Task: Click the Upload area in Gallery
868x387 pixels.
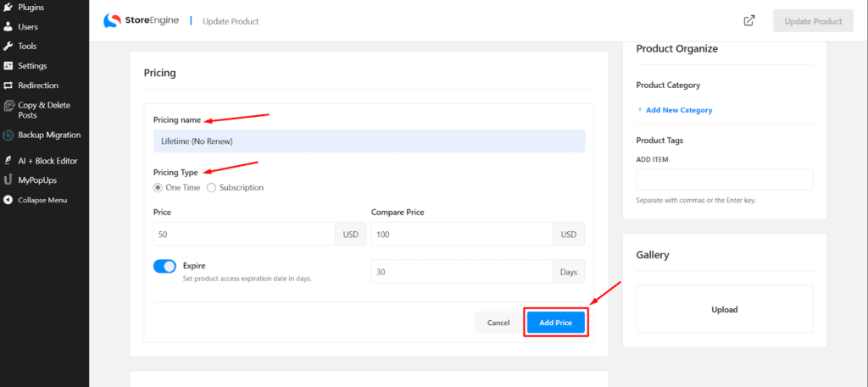Action: point(724,309)
